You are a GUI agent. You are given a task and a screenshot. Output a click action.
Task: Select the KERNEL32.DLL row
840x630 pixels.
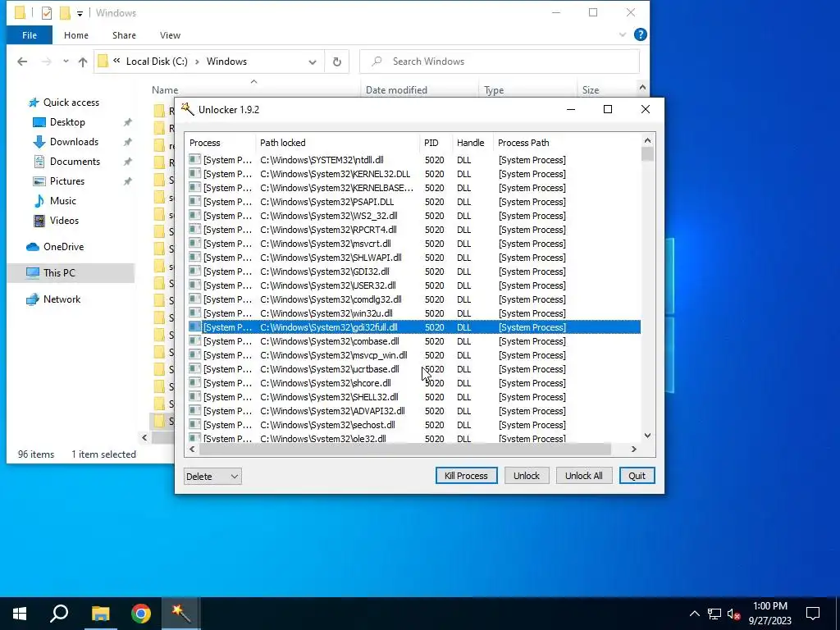414,174
